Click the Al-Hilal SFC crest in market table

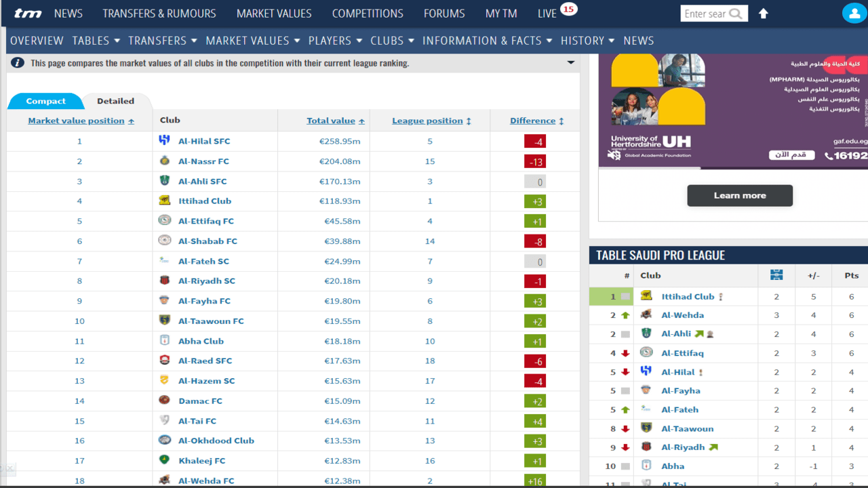(164, 140)
